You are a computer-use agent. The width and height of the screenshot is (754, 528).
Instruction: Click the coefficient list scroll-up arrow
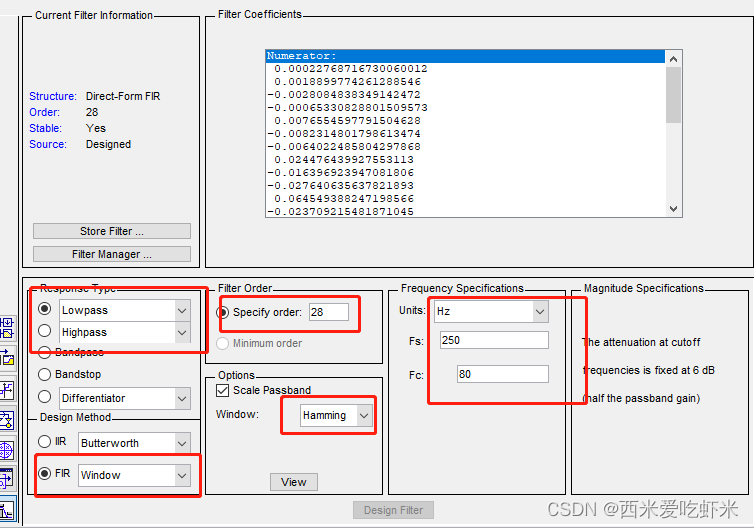point(673,59)
